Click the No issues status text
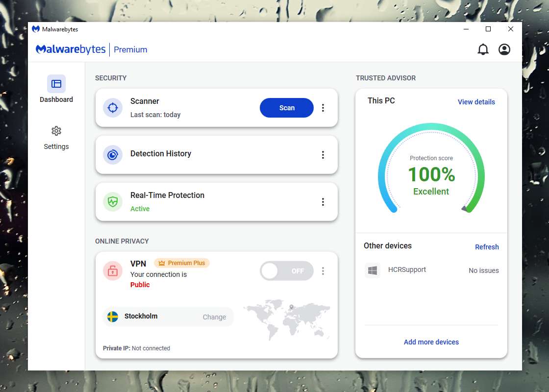Image resolution: width=549 pixels, height=392 pixels. pos(483,270)
